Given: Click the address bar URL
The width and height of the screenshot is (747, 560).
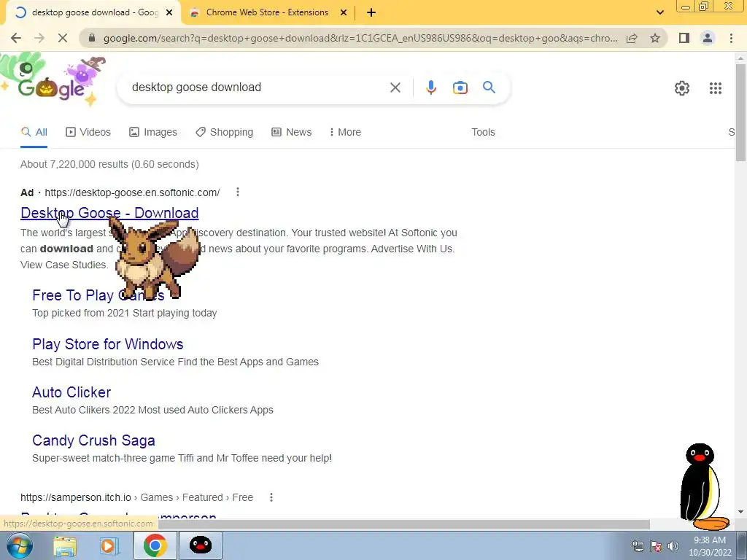Looking at the screenshot, I should (360, 38).
